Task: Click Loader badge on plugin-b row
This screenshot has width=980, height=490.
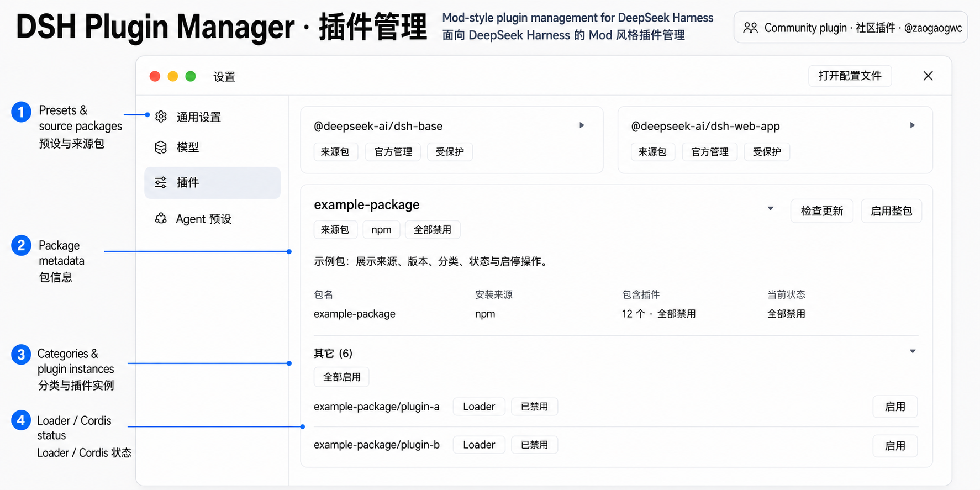Action: point(479,445)
